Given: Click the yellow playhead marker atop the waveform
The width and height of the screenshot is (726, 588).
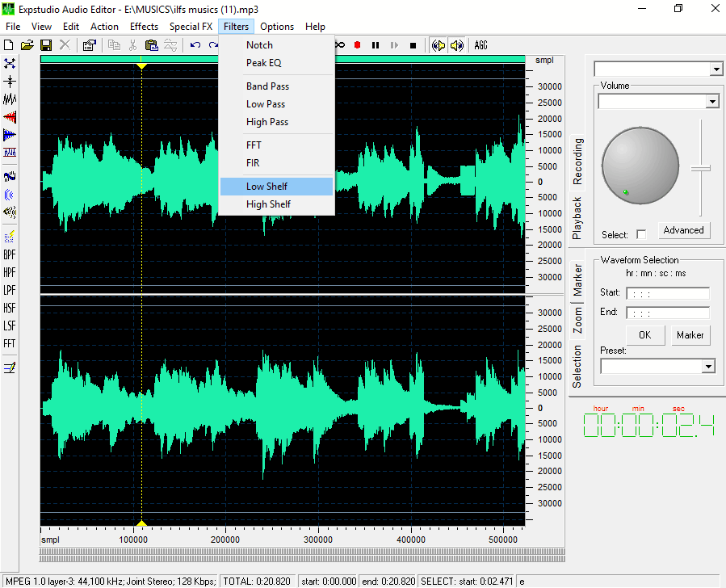Looking at the screenshot, I should click(x=141, y=66).
